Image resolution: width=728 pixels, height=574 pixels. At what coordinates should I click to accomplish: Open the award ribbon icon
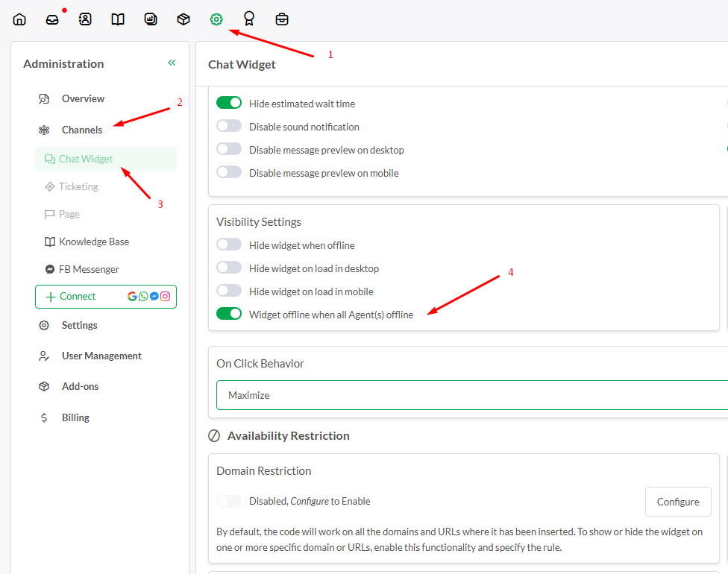(x=249, y=19)
